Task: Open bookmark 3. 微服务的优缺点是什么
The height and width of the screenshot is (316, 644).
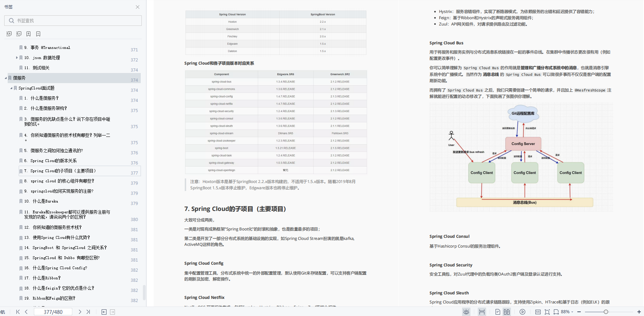Action: pos(67,122)
